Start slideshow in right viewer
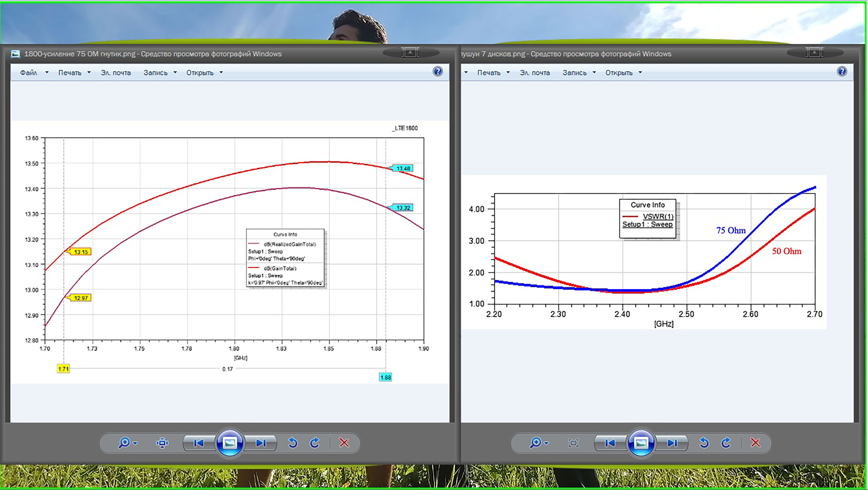Image resolution: width=868 pixels, height=490 pixels. (641, 443)
